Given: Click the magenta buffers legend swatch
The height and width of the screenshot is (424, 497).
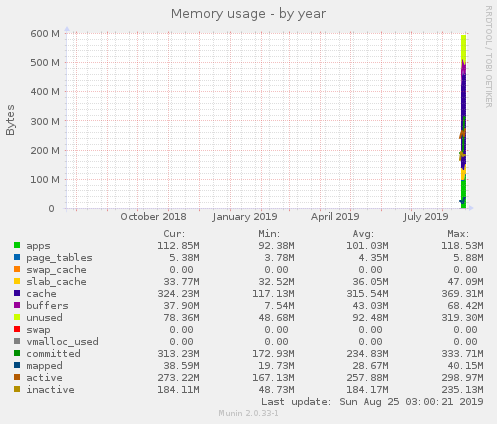Looking at the screenshot, I should pyautogui.click(x=17, y=305).
